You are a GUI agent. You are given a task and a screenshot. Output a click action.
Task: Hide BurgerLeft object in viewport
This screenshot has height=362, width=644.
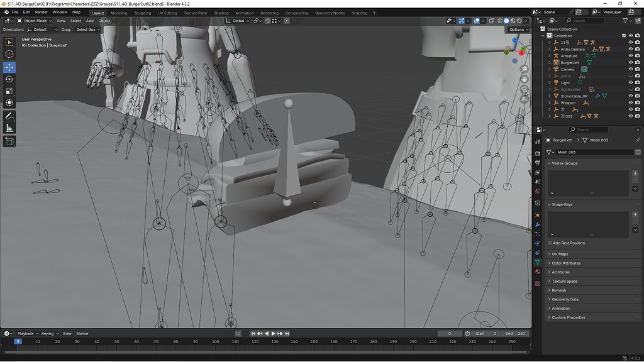point(630,62)
